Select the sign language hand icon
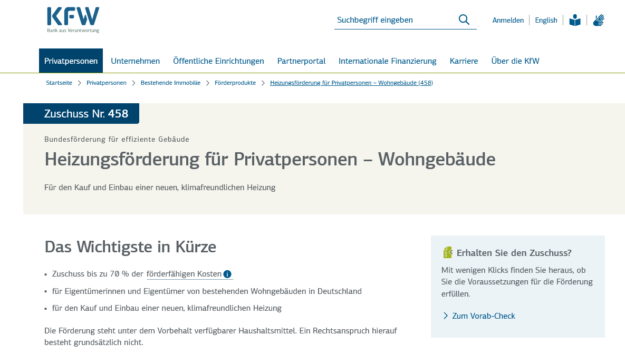Image resolution: width=625 pixels, height=364 pixels. (x=598, y=19)
